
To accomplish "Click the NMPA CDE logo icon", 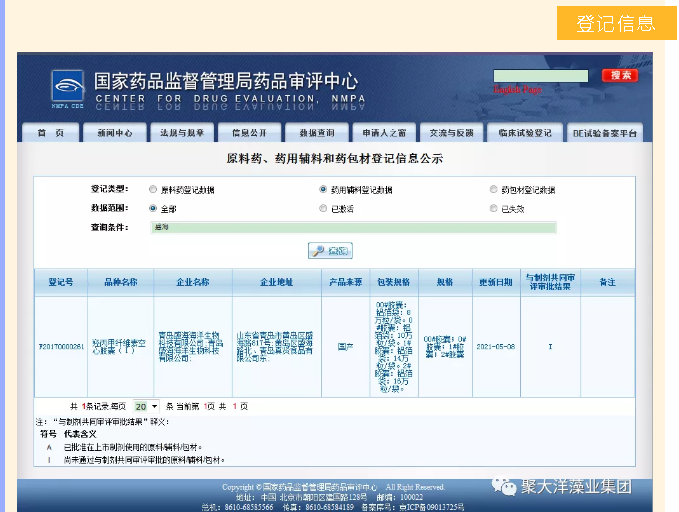I will coord(67,87).
